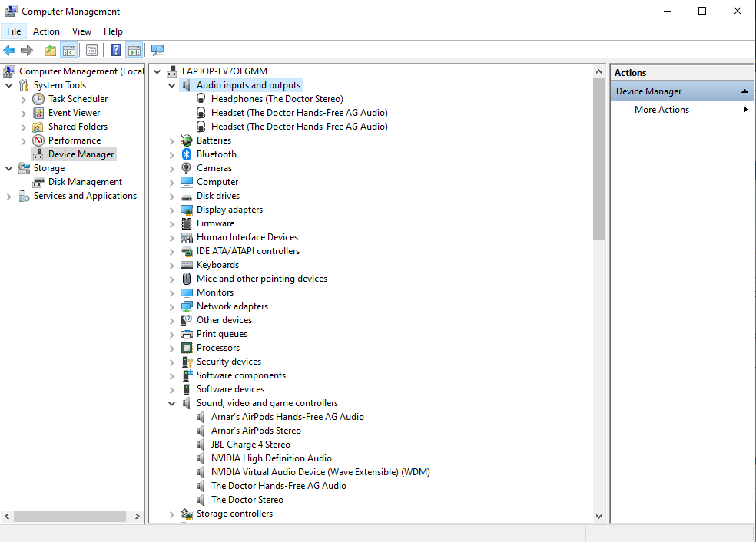Open the Action menu
Screen dimensions: 756x542
(46, 31)
